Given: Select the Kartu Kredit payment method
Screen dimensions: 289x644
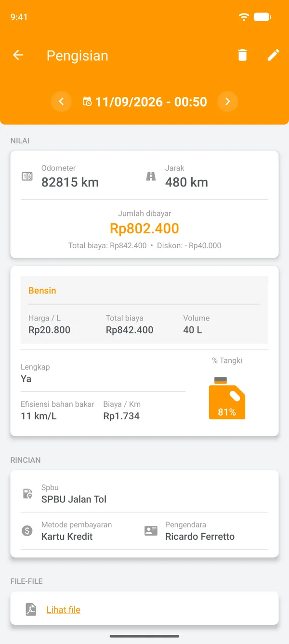Looking at the screenshot, I should 67,537.
